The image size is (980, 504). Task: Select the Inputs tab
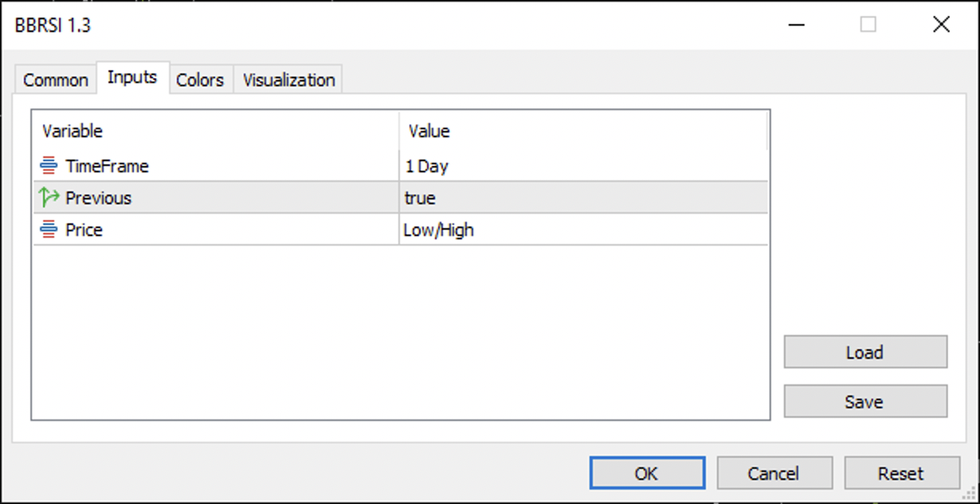coord(132,77)
